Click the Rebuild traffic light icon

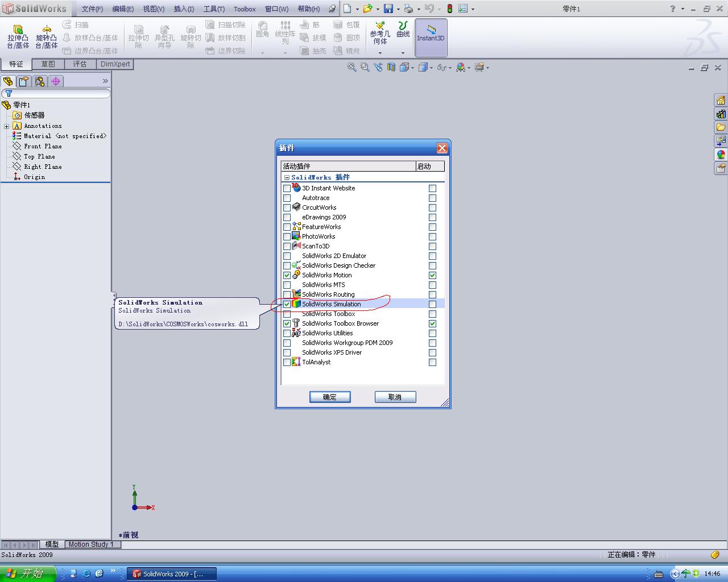(449, 9)
